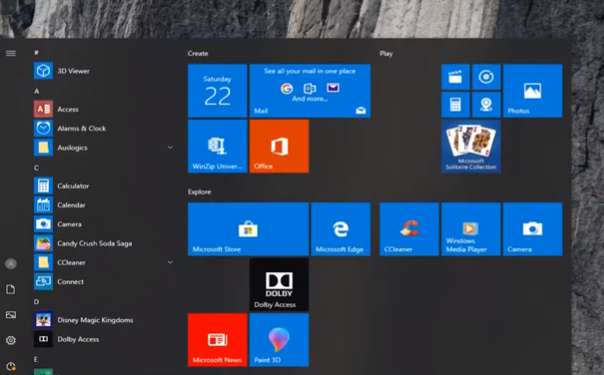Open the Dolby Access tile
This screenshot has width=604, height=375.
click(x=279, y=285)
